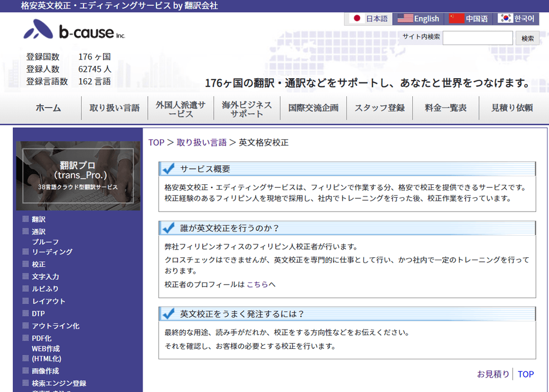Open DTP in the sidebar list
The image size is (549, 392).
pyautogui.click(x=38, y=313)
